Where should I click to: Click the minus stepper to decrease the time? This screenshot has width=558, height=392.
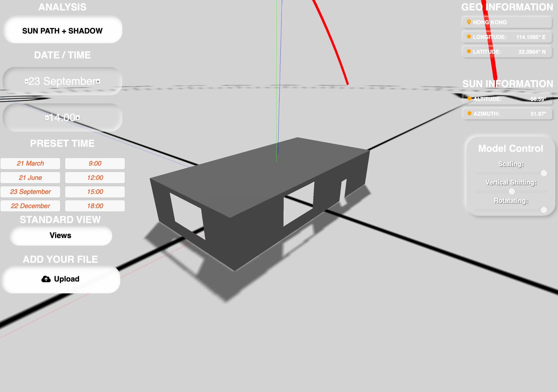[46, 118]
